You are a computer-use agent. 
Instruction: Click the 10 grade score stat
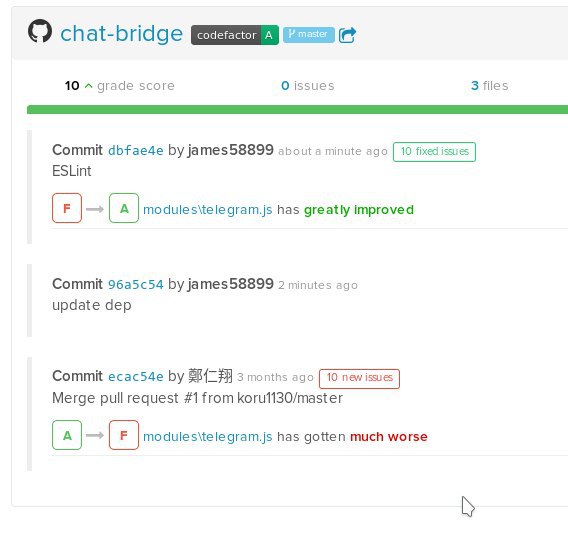[x=120, y=86]
